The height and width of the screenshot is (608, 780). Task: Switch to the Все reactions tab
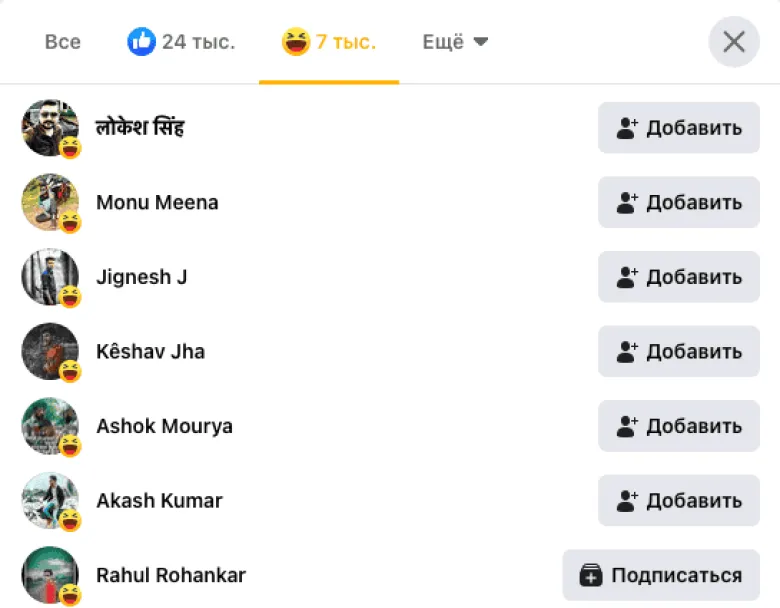(x=63, y=42)
